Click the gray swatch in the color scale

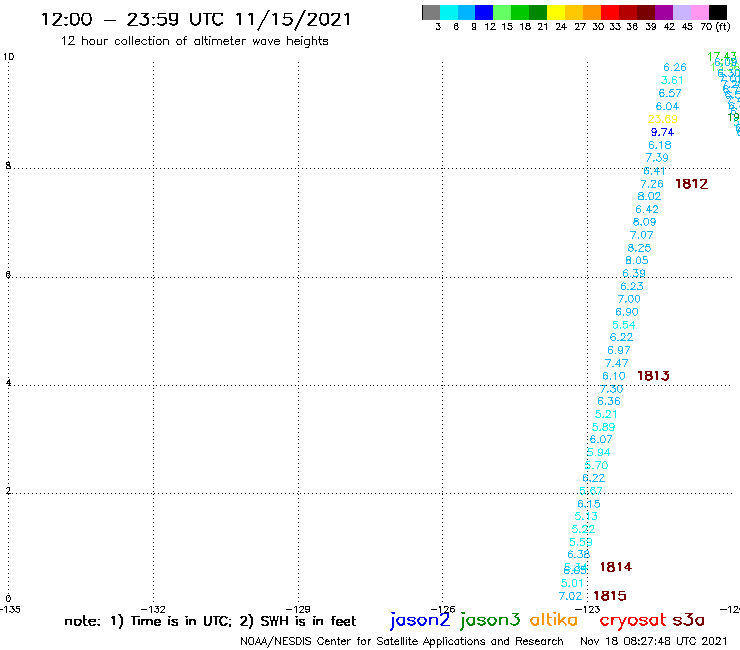pos(431,12)
